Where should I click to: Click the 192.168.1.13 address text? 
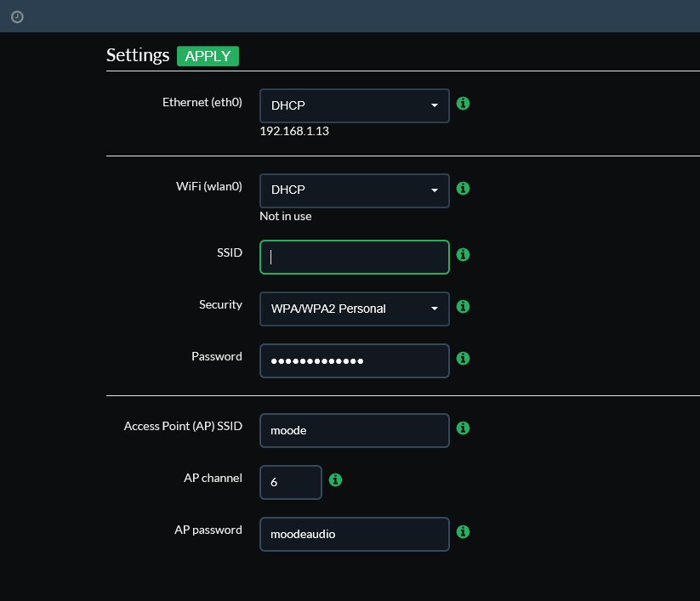click(294, 131)
